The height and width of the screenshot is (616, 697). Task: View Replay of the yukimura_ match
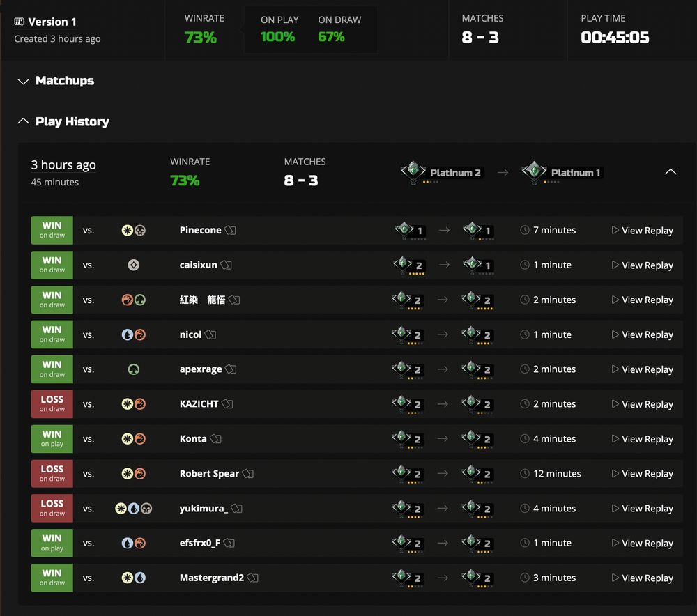643,508
